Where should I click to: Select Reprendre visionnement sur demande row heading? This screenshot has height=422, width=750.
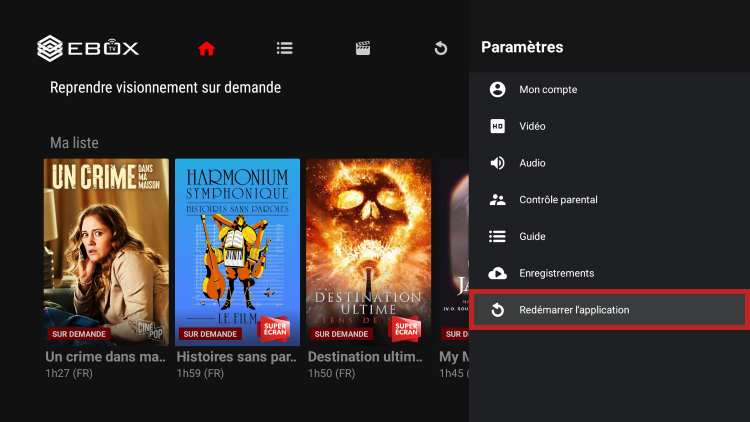coord(165,88)
